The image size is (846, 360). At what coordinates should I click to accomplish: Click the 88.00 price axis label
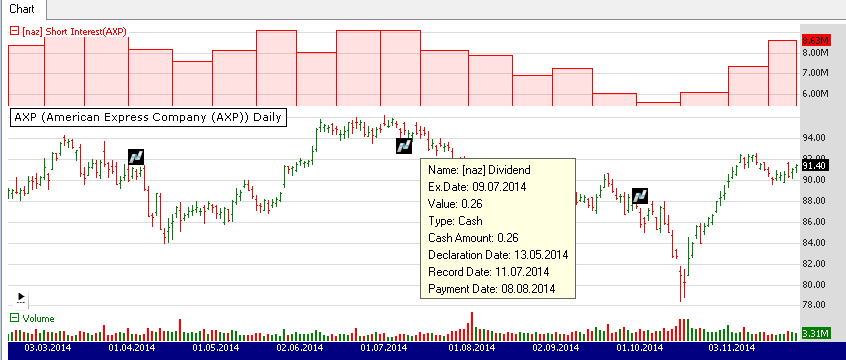814,201
